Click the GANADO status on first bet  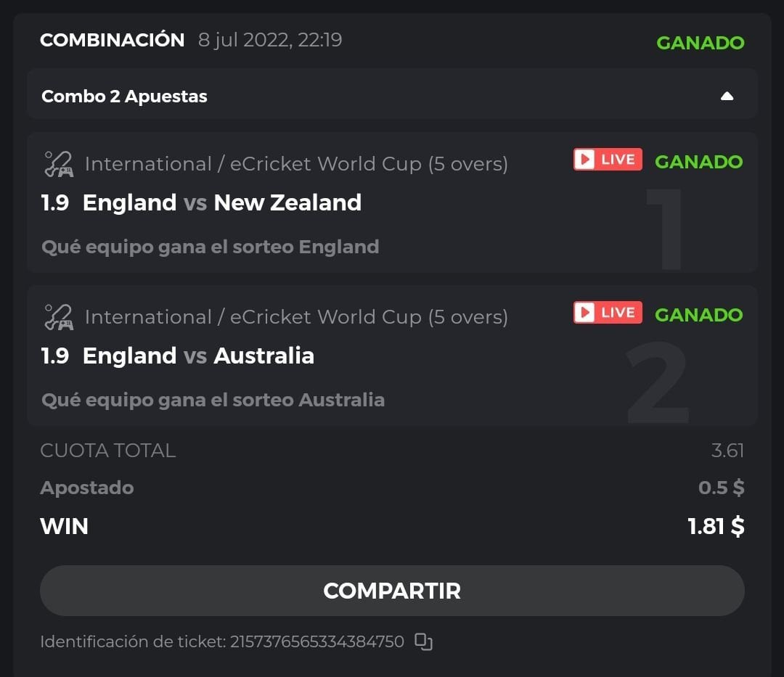698,161
